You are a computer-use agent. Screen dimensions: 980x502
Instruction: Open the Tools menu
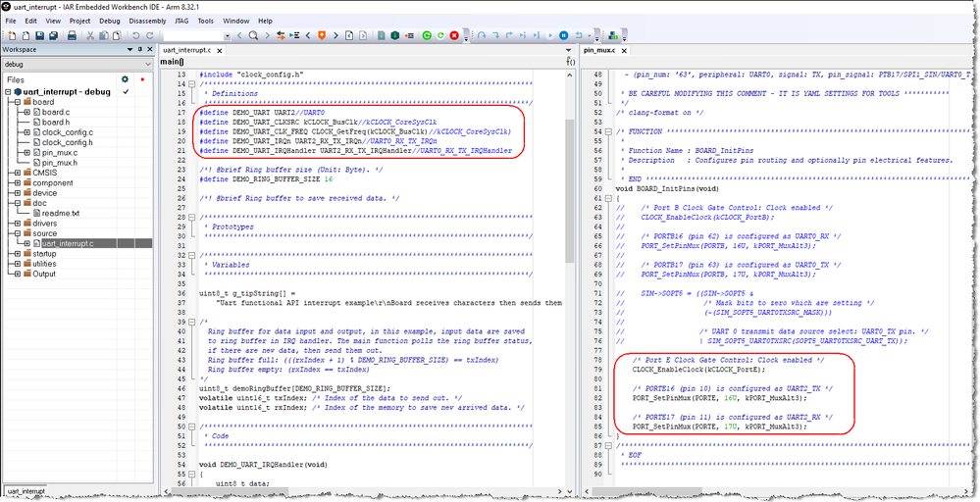206,21
